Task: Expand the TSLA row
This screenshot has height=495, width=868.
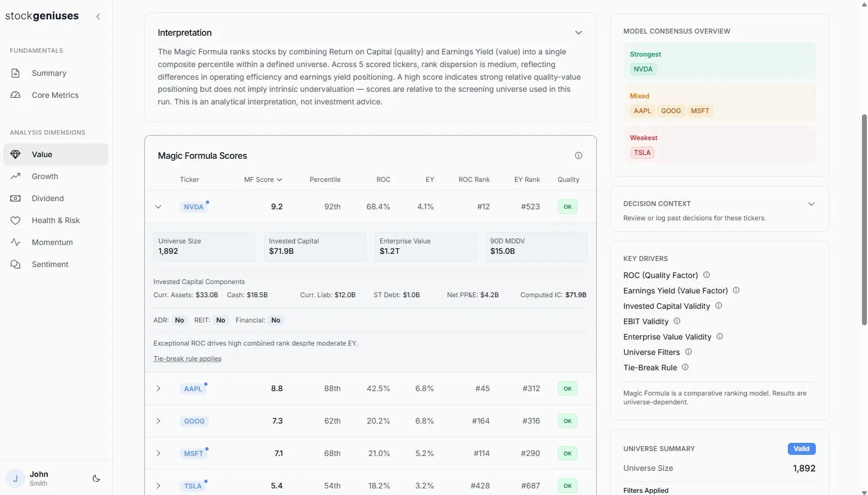Action: [158, 486]
